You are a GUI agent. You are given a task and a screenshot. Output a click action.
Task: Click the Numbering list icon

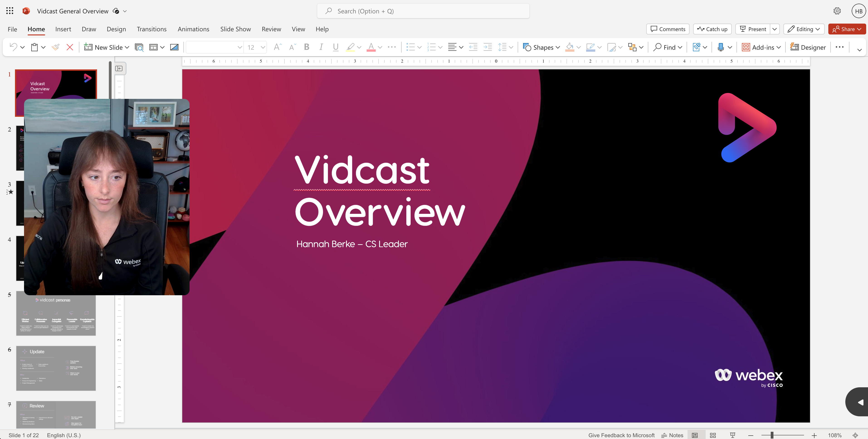[x=431, y=47]
